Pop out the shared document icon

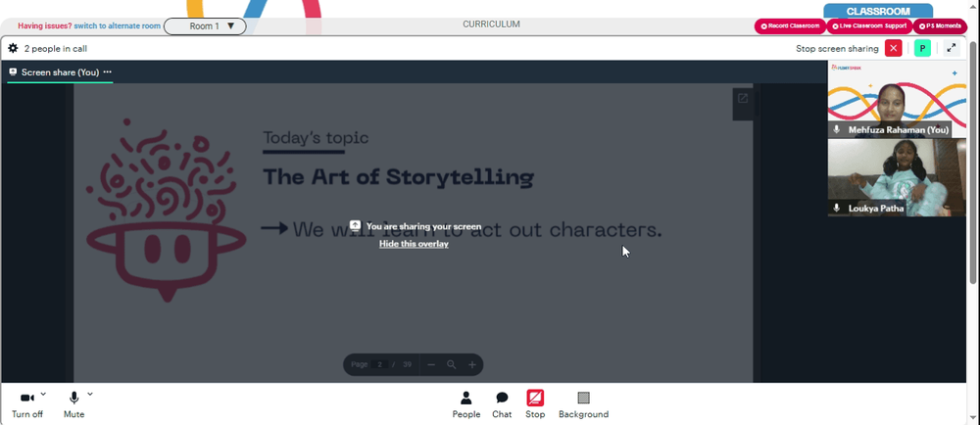click(743, 99)
